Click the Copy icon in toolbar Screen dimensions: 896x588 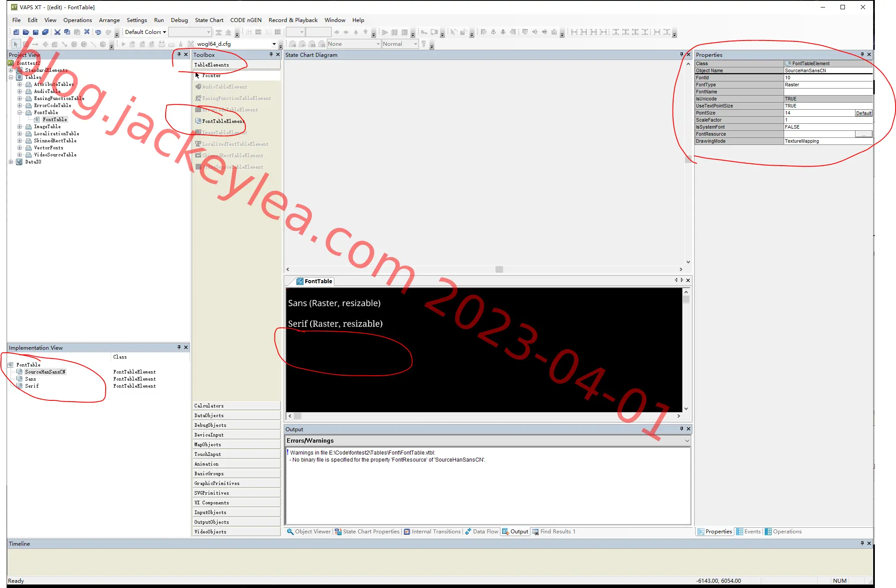point(67,32)
